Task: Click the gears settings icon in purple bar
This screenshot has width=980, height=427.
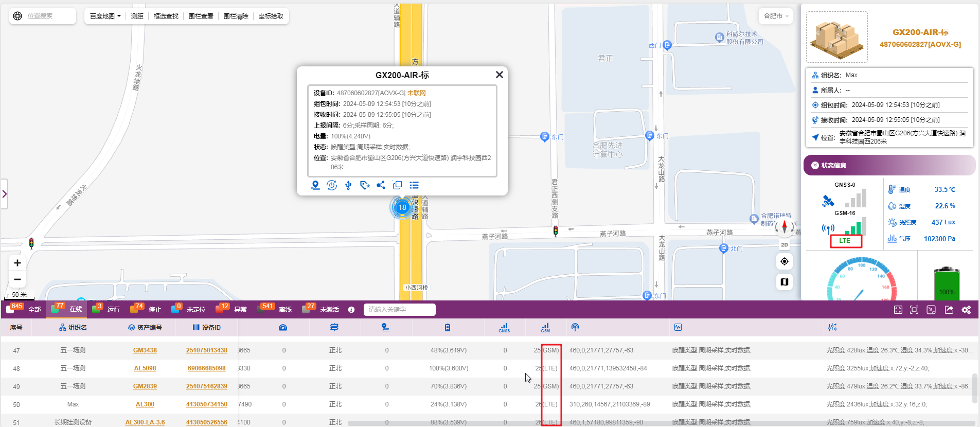Action: coord(966,310)
